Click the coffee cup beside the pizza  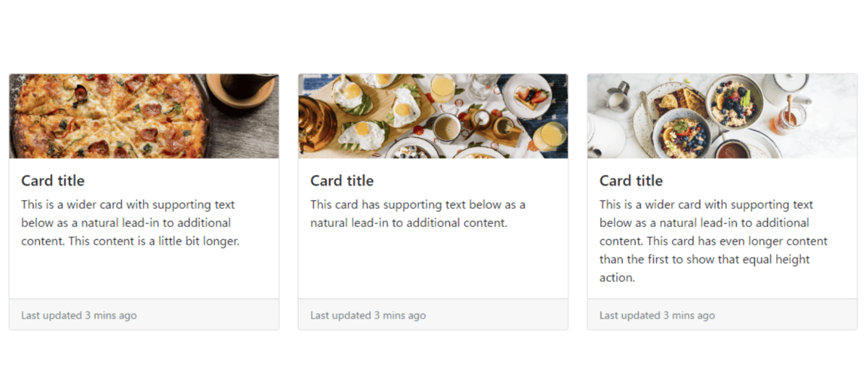(241, 92)
